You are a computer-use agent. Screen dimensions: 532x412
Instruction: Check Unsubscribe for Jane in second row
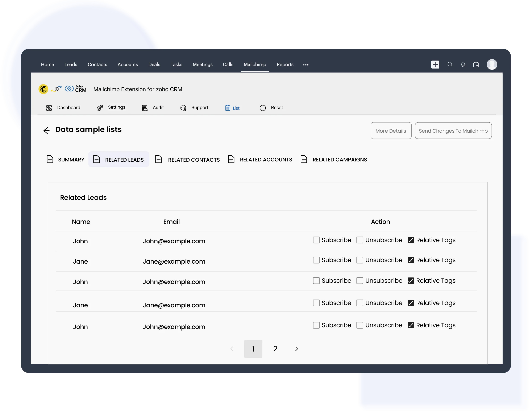pos(360,260)
